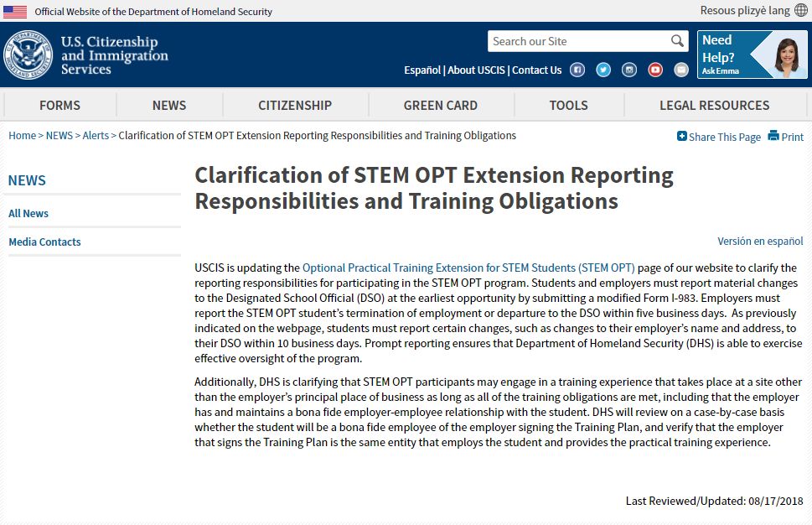Open the TOOLS navigation menu
This screenshot has height=525, width=812.
568,105
